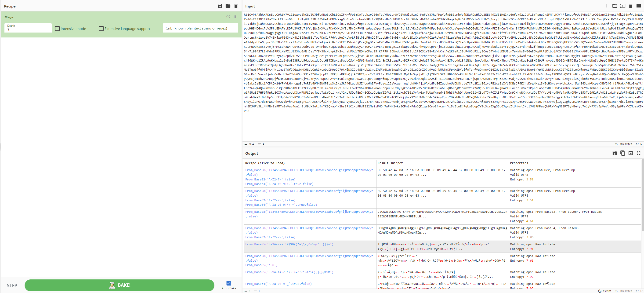Set breakpoint on Magic operation
Image resolution: width=644 pixels, height=293 pixels.
[235, 17]
